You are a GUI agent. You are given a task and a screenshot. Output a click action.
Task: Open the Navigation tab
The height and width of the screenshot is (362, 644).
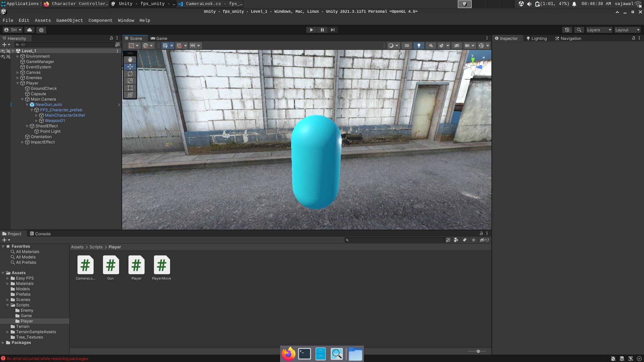coord(568,38)
